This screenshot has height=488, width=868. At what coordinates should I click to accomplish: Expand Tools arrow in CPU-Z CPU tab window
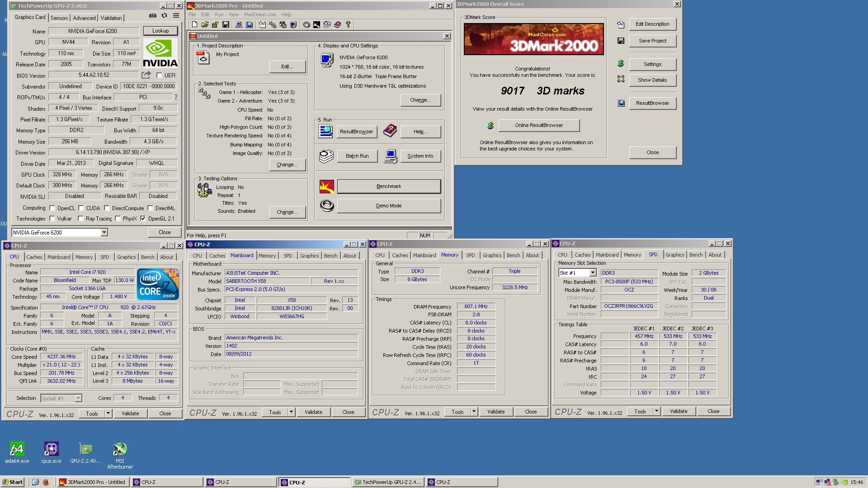tap(108, 413)
